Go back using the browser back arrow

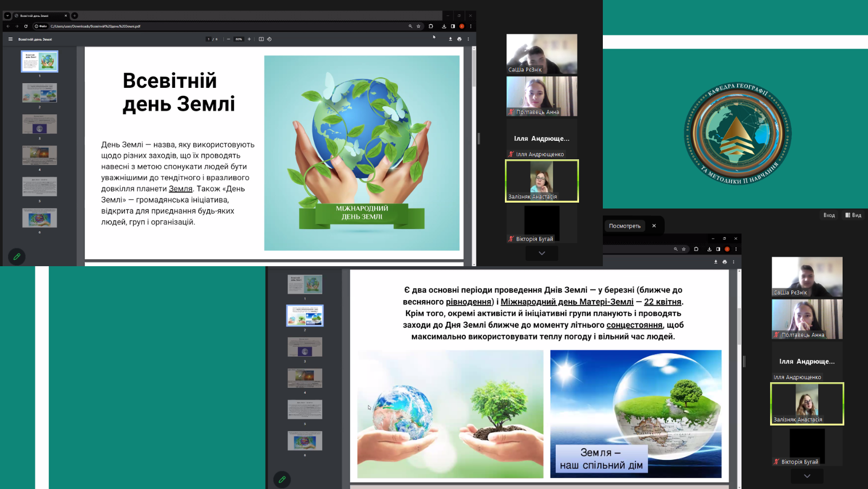pyautogui.click(x=8, y=26)
